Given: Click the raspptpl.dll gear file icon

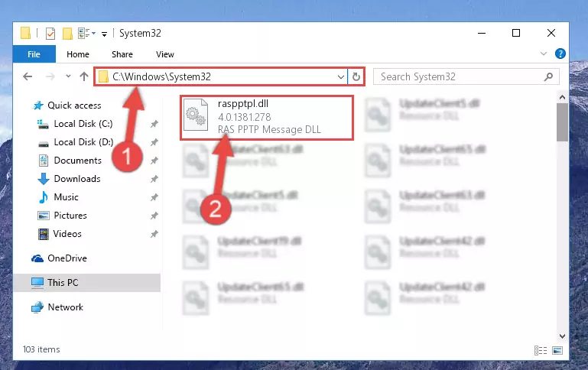Looking at the screenshot, I should click(196, 115).
